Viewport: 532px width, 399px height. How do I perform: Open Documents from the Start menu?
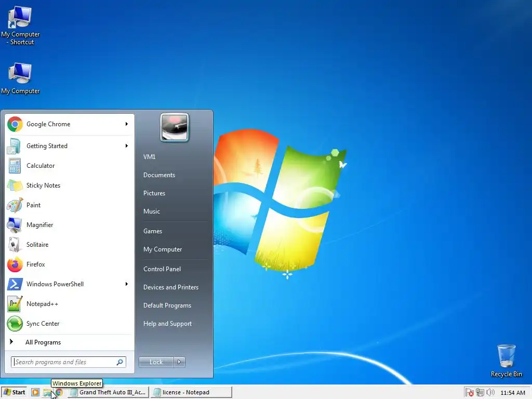[x=159, y=175]
